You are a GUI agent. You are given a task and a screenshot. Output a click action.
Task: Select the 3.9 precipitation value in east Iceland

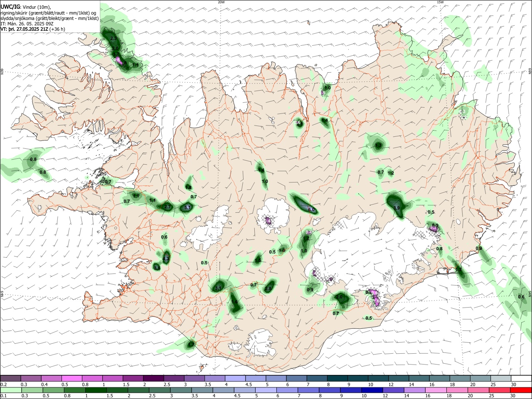point(396,208)
